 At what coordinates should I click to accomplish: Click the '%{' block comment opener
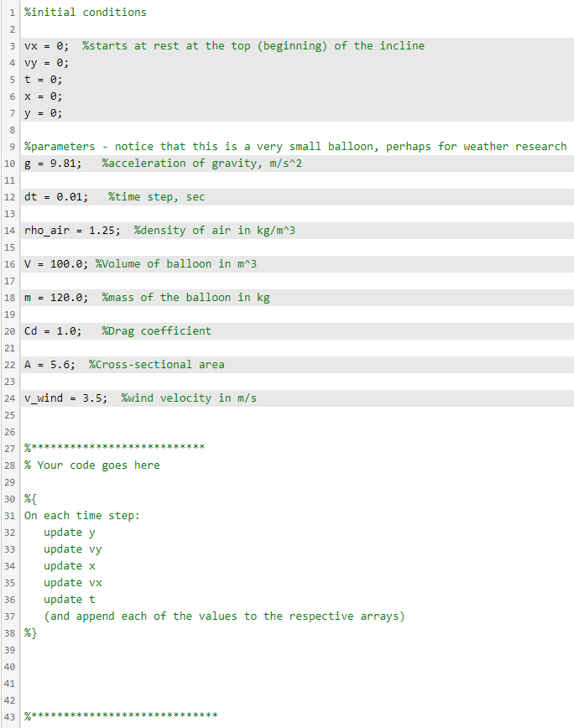pyautogui.click(x=30, y=499)
